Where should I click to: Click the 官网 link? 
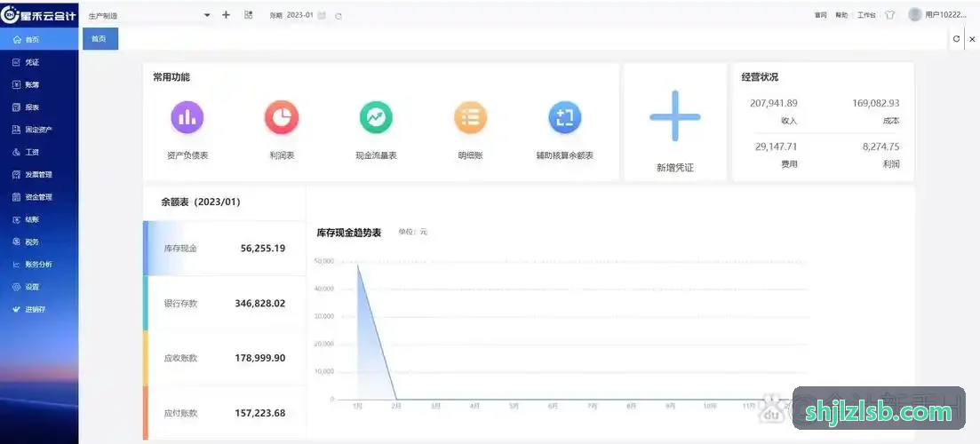pyautogui.click(x=821, y=16)
